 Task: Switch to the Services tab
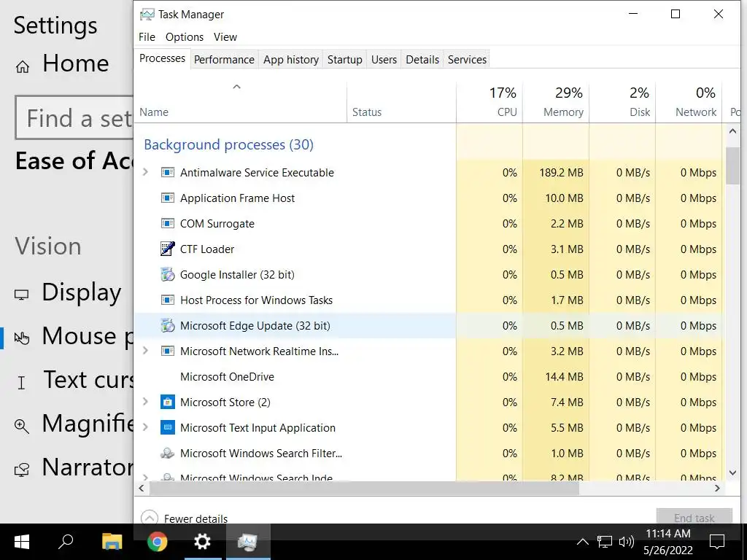click(x=467, y=60)
